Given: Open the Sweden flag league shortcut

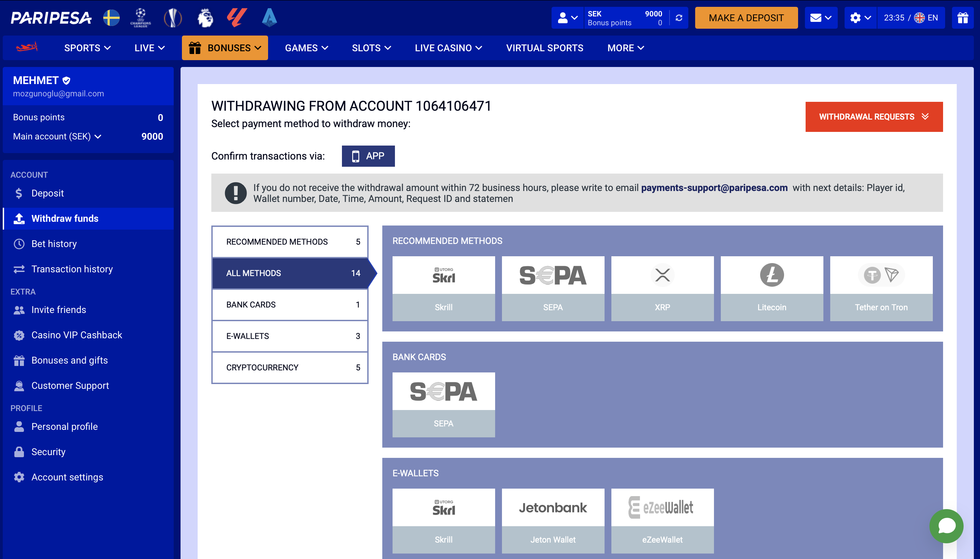Looking at the screenshot, I should tap(111, 18).
